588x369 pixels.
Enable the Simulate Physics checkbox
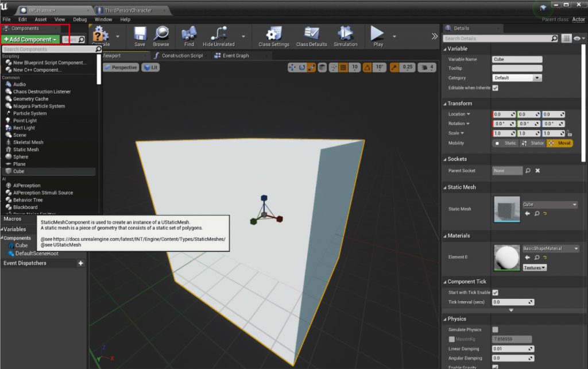click(x=496, y=329)
